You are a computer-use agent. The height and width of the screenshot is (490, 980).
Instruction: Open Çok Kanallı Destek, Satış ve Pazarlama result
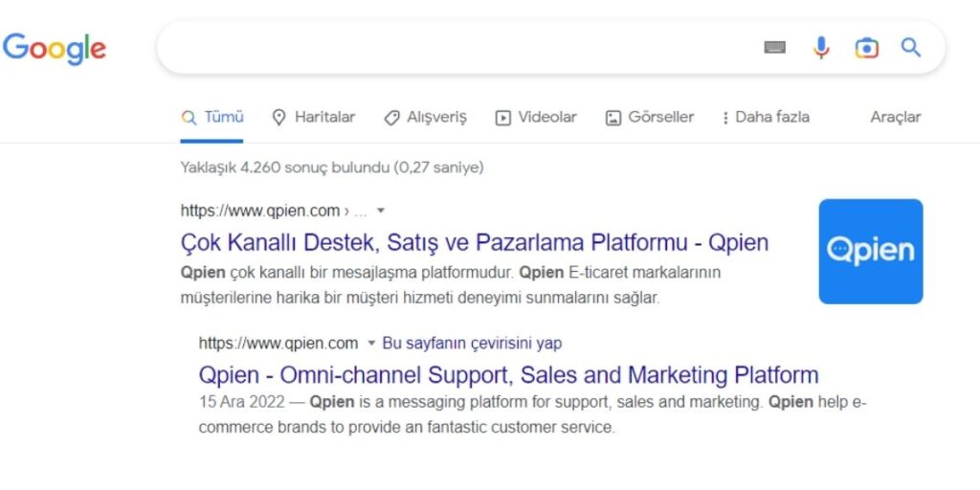coord(475,242)
